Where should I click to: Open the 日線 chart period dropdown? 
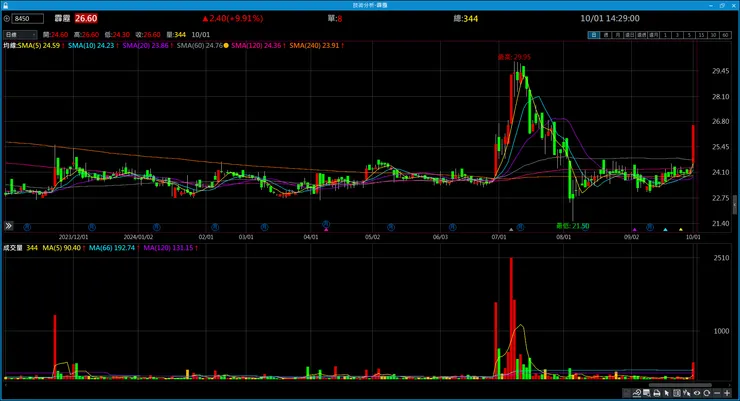(x=20, y=34)
